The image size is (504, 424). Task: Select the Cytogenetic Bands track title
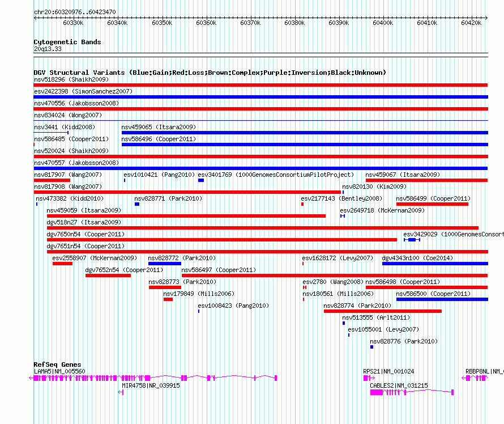(x=67, y=42)
